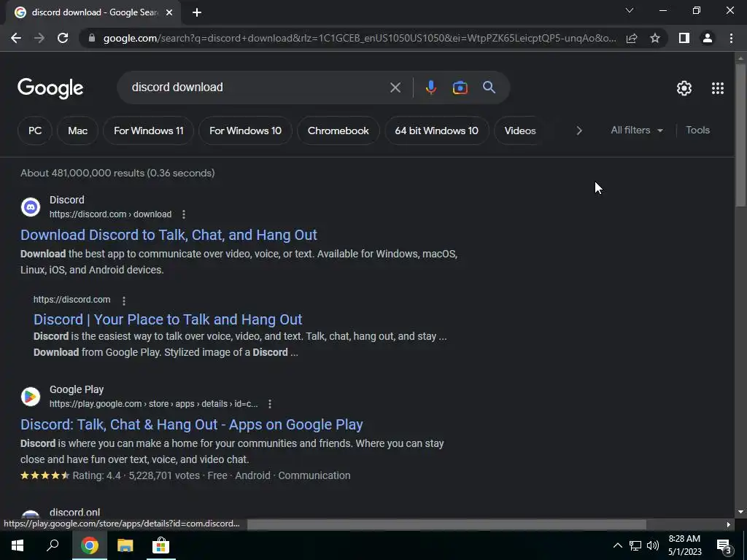Select the 64 bit Windows 10 chip
The width and height of the screenshot is (747, 560).
436,131
